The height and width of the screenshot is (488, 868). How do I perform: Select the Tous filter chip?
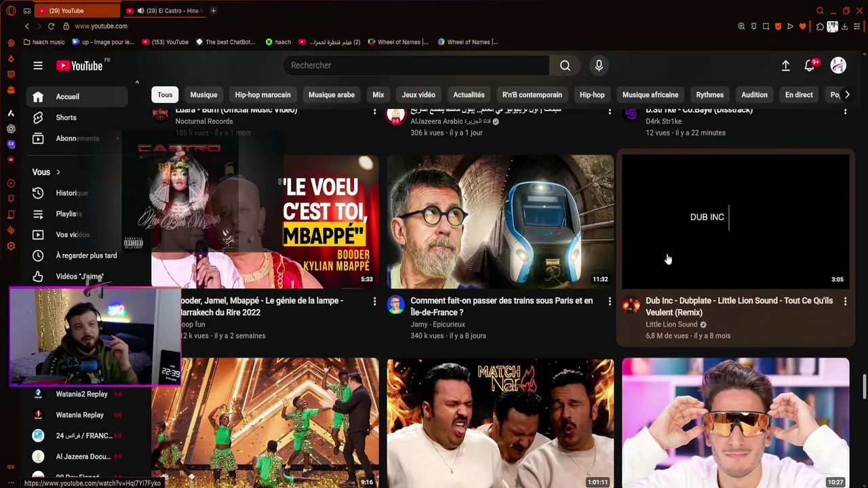coord(165,95)
